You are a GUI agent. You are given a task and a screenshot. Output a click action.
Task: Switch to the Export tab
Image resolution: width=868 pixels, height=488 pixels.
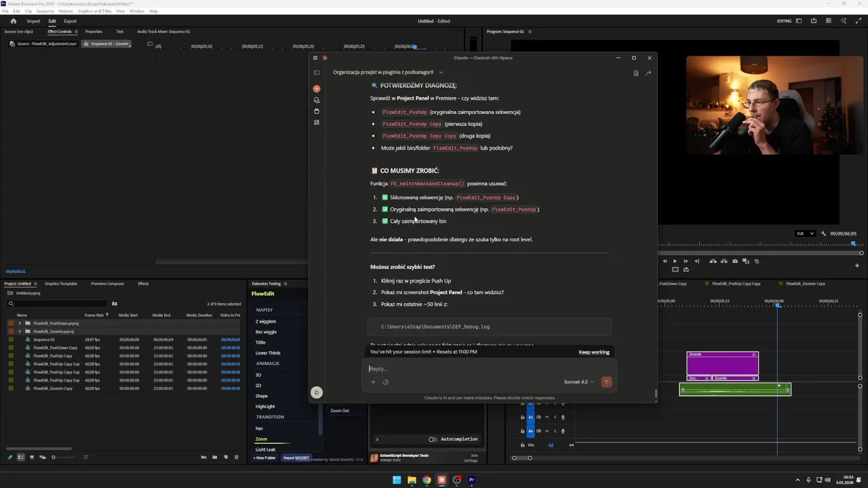70,21
